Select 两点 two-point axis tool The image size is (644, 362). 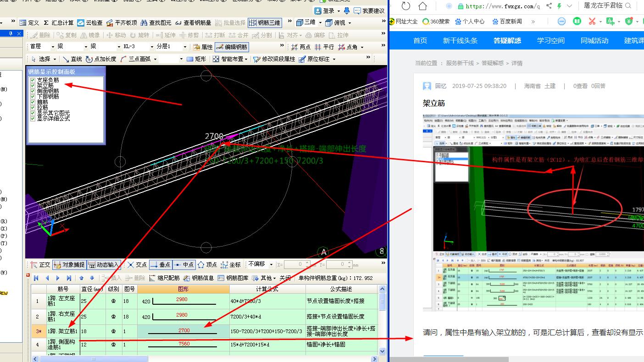pos(301,47)
